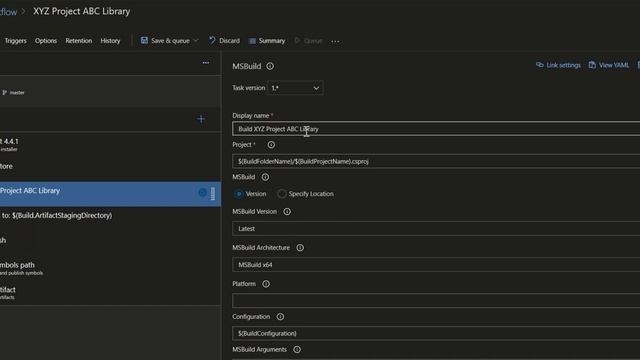Image resolution: width=640 pixels, height=360 pixels.
Task: Click the Link settings chain icon
Action: (x=540, y=65)
